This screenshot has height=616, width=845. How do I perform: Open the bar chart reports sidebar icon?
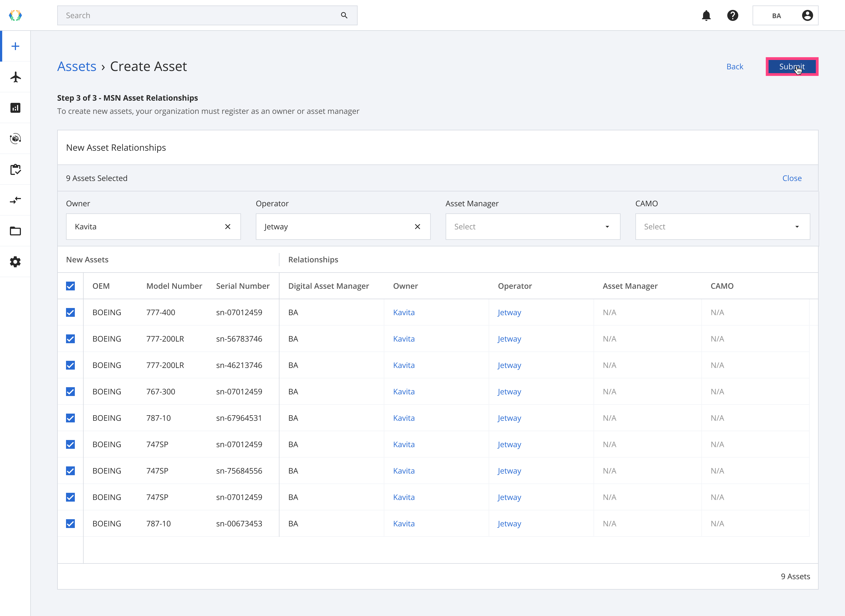pos(15,108)
